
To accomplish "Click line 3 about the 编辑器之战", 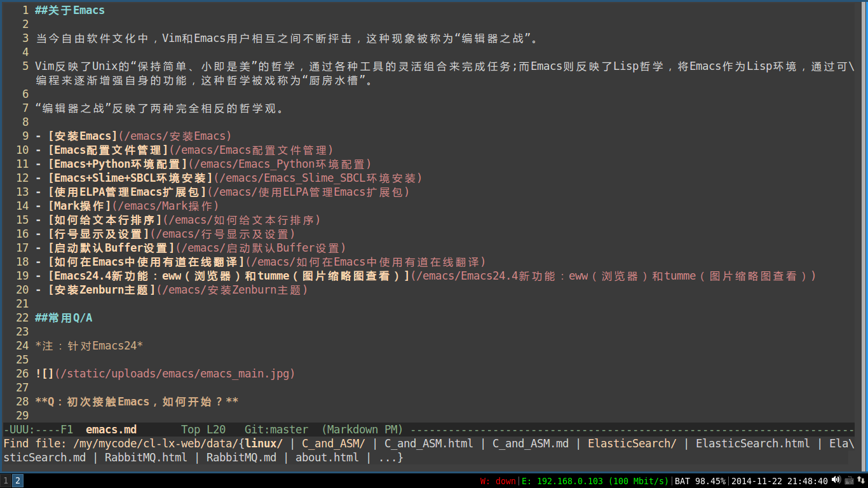I will pyautogui.click(x=287, y=38).
